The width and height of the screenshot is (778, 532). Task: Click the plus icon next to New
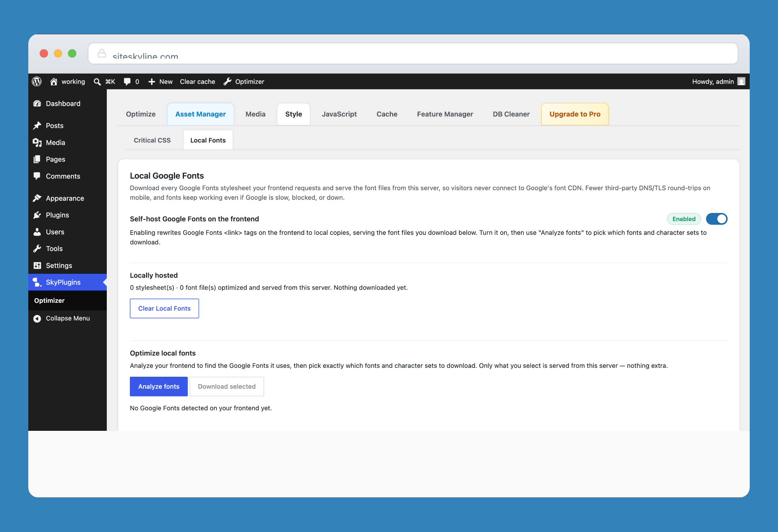pos(152,82)
